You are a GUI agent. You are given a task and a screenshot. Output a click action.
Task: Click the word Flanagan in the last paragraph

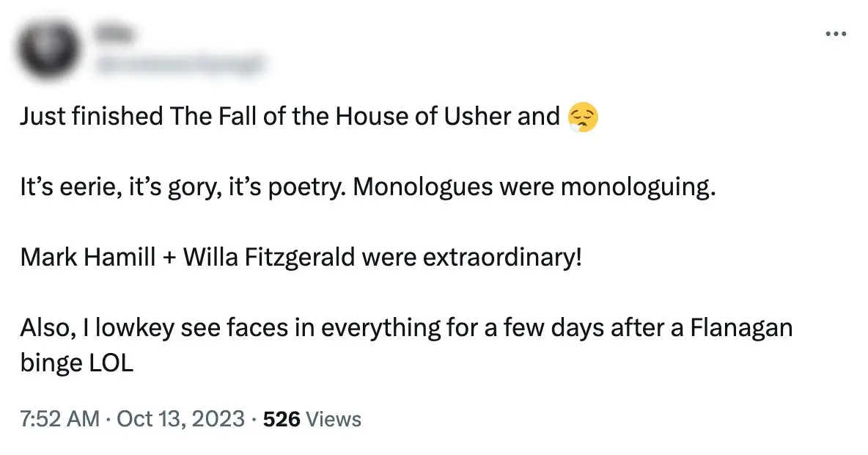740,328
